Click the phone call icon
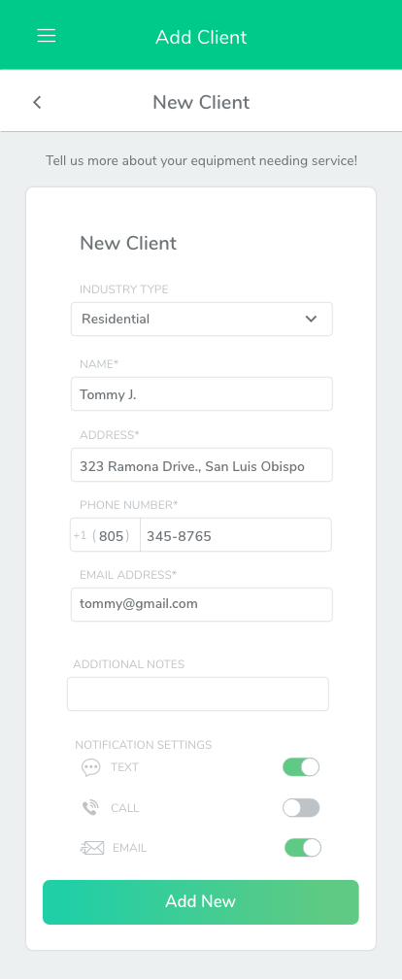The height and width of the screenshot is (980, 402). pyautogui.click(x=90, y=808)
